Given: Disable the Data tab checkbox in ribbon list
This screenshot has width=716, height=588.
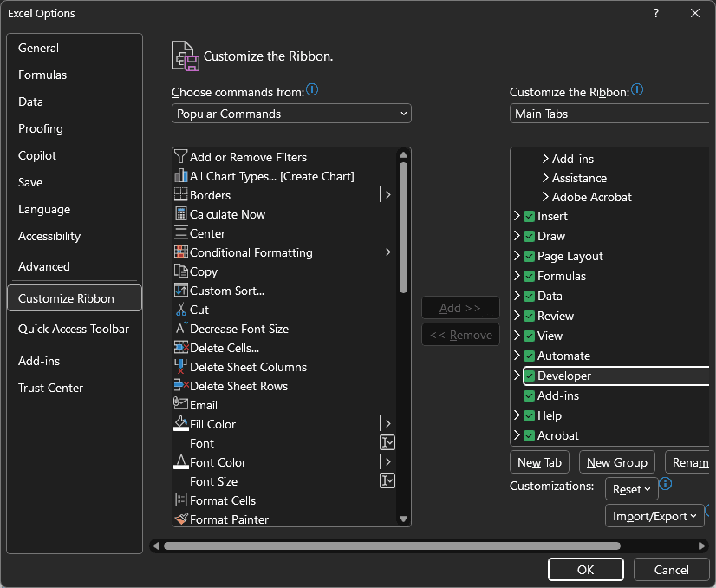Looking at the screenshot, I should (x=530, y=296).
